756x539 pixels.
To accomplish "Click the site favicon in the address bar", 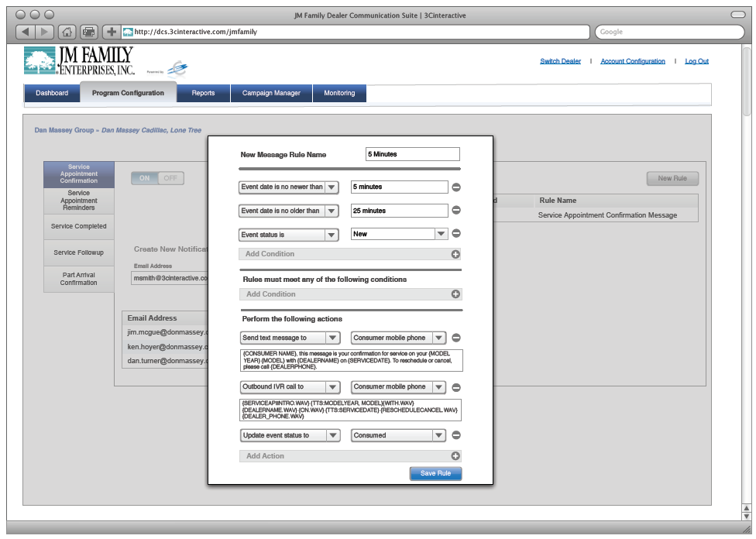I will [x=128, y=32].
